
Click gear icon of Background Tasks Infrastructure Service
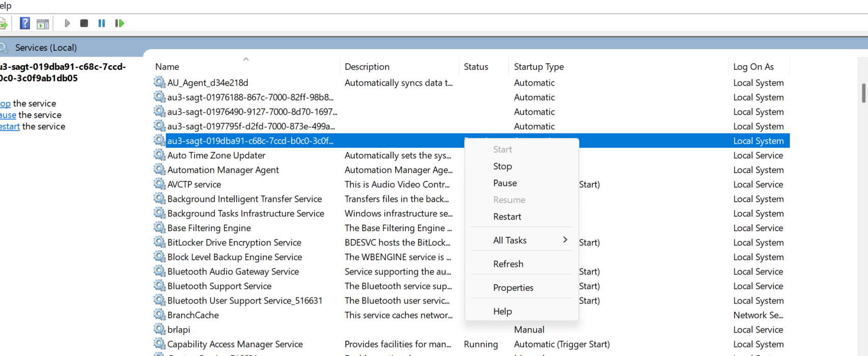(x=159, y=213)
